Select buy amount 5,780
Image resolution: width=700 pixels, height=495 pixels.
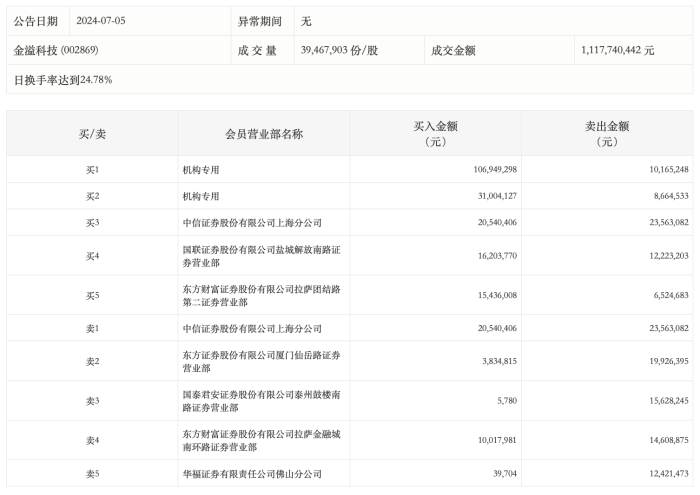(x=507, y=401)
